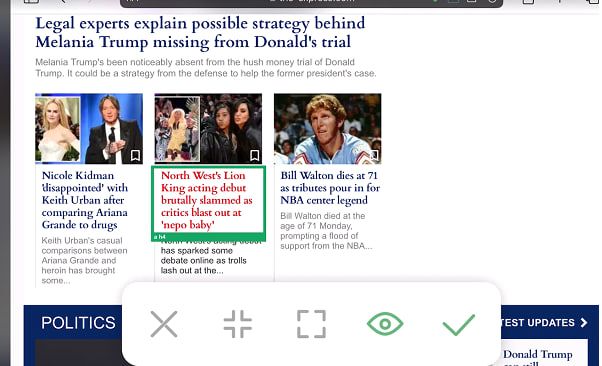Bookmark the North West article

coord(255,156)
